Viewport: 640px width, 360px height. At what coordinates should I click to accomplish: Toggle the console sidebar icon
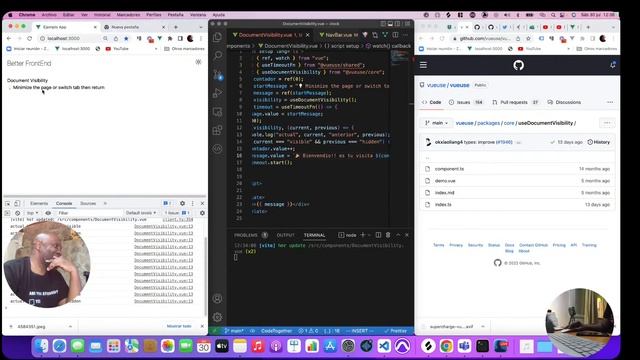pyautogui.click(x=7, y=213)
